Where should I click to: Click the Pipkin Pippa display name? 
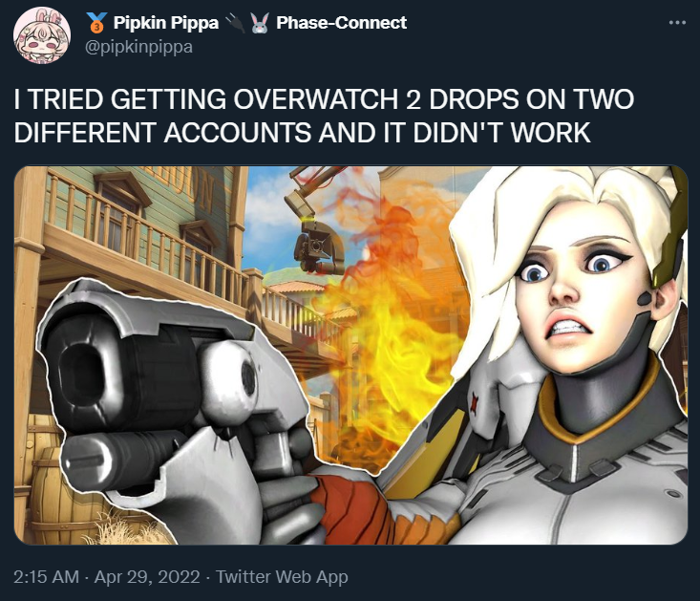(165, 22)
